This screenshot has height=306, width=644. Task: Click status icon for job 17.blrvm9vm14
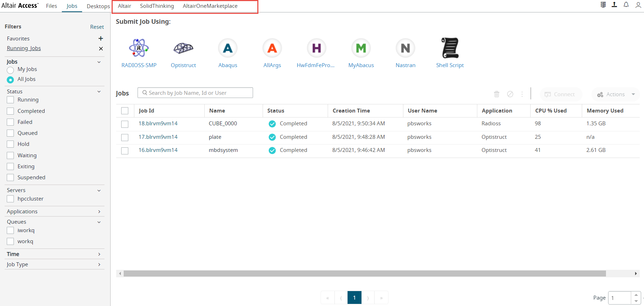coord(272,137)
